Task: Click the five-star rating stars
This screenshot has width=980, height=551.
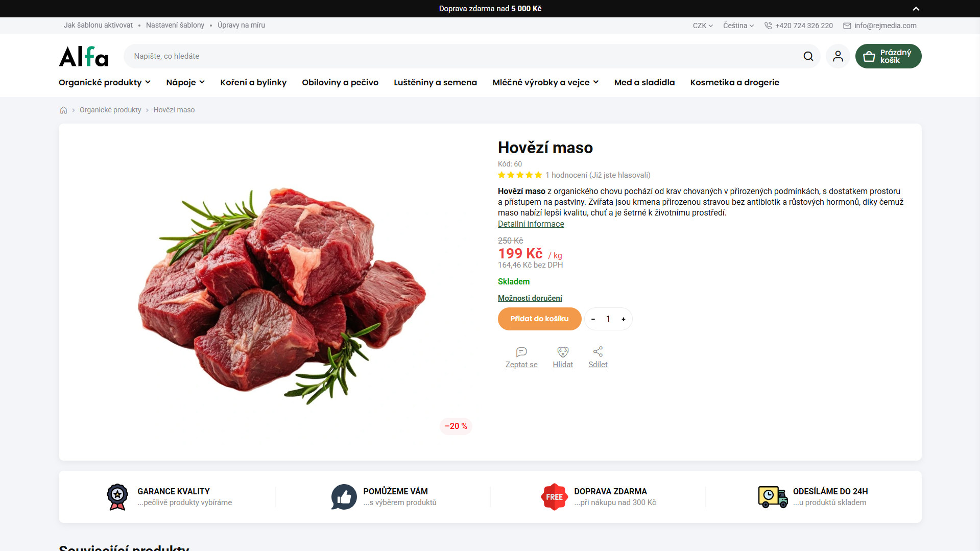Action: [x=520, y=175]
